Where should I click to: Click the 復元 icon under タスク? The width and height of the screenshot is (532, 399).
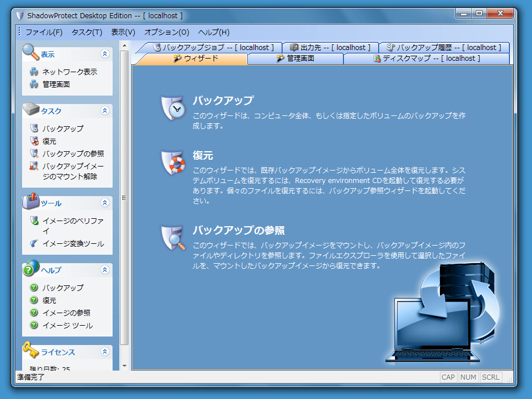[x=34, y=141]
